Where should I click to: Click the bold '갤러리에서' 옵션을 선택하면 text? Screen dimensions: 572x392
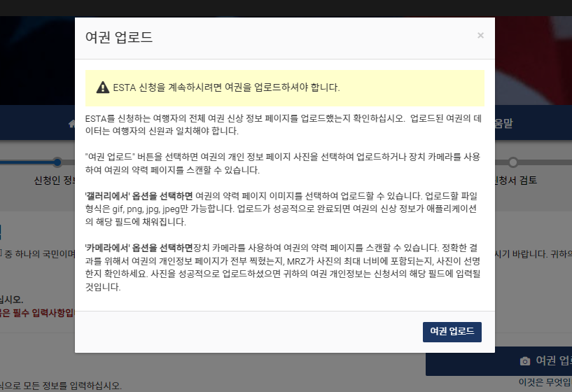[x=139, y=196]
